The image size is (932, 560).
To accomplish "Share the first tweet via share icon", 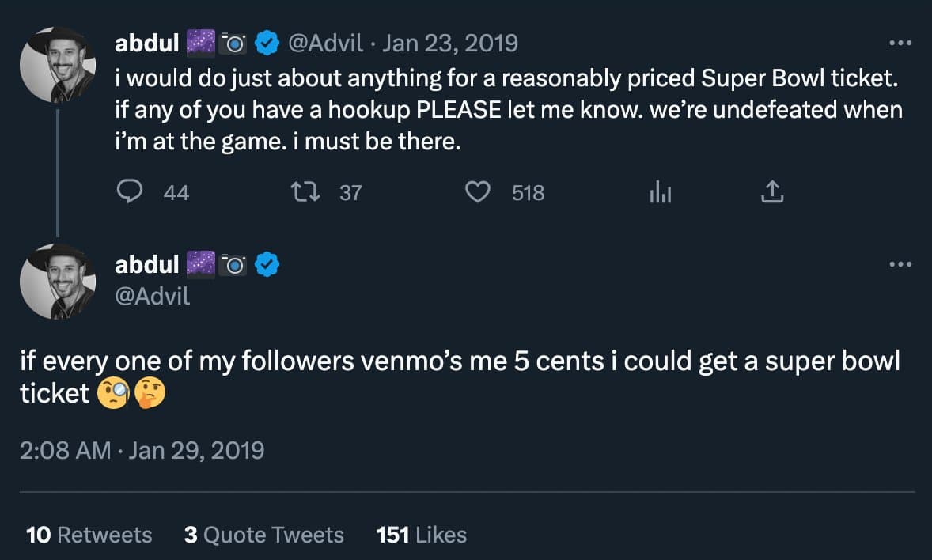I will [x=772, y=192].
